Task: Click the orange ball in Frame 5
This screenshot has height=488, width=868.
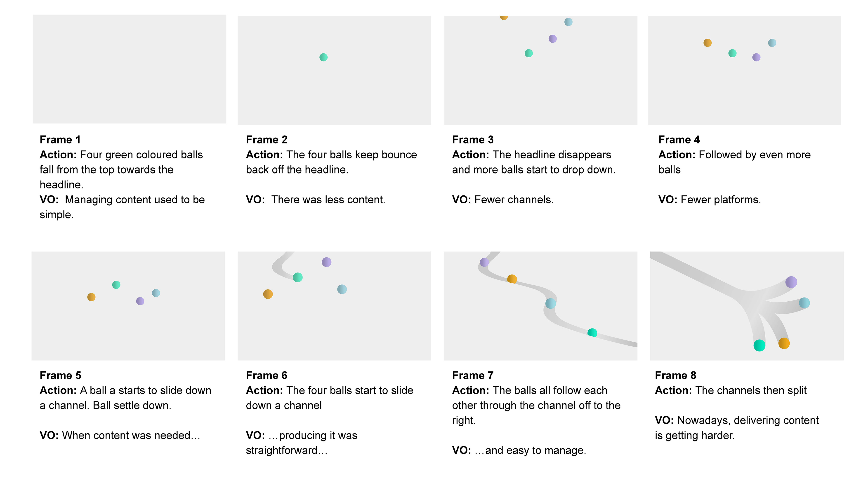Action: 91,297
